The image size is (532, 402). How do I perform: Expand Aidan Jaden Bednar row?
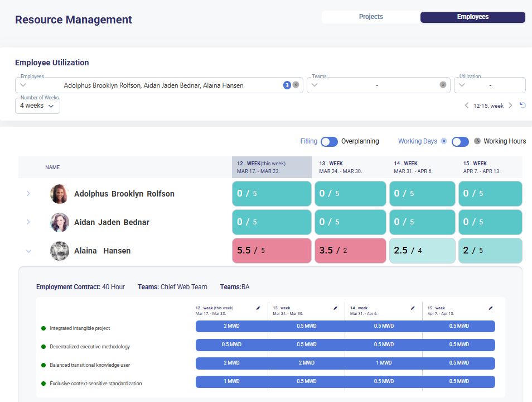28,222
